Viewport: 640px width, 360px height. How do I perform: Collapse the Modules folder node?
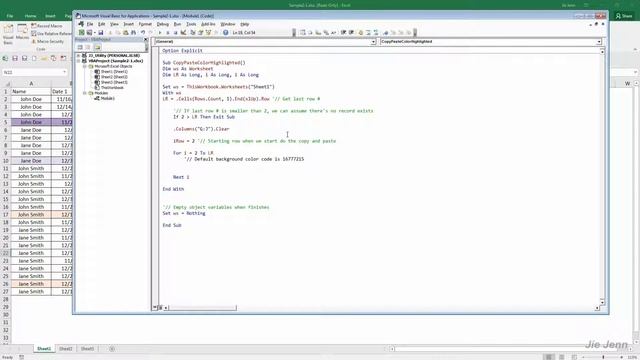[85, 93]
